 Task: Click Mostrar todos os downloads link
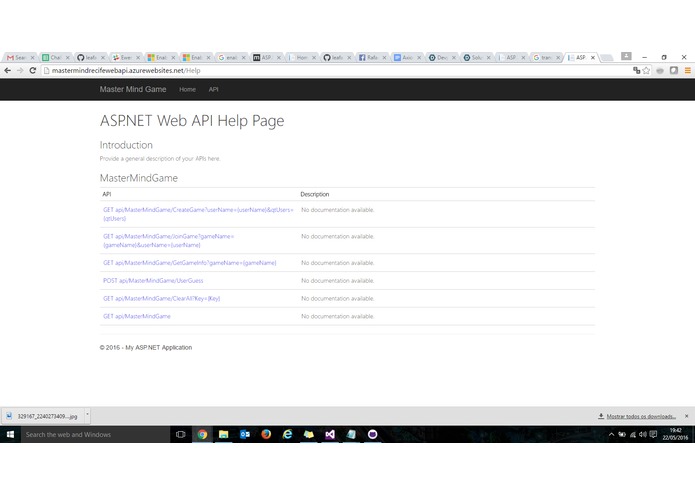[640, 416]
